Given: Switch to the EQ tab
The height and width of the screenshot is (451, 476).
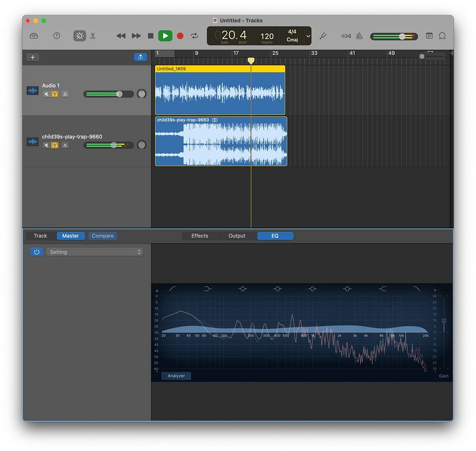Looking at the screenshot, I should 275,236.
